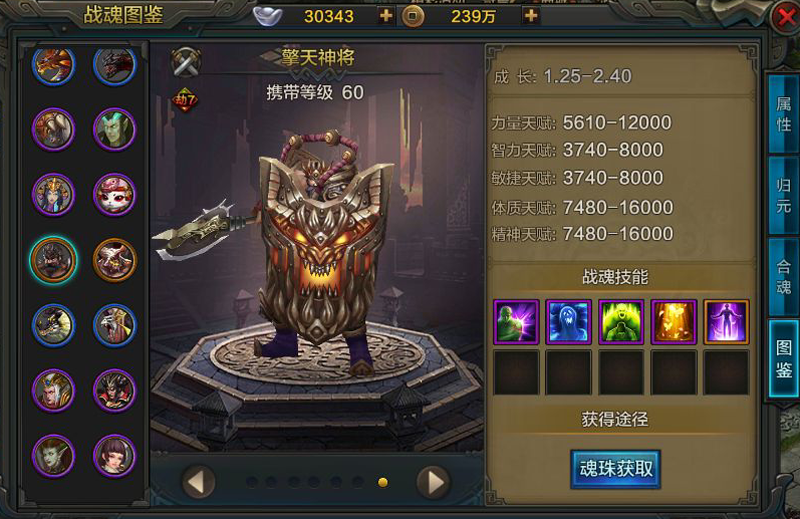Screen dimensions: 800x519
Task: Add silver ingots with the plus button
Action: tap(386, 16)
